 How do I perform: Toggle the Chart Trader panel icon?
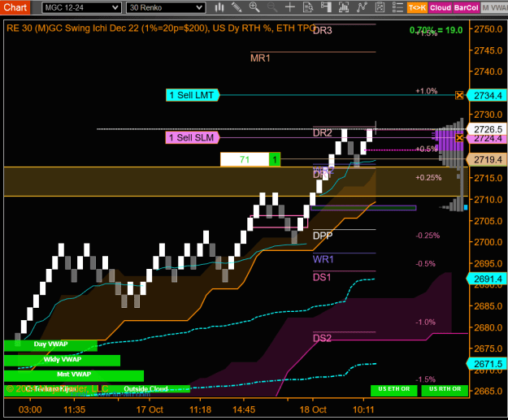[x=326, y=7]
